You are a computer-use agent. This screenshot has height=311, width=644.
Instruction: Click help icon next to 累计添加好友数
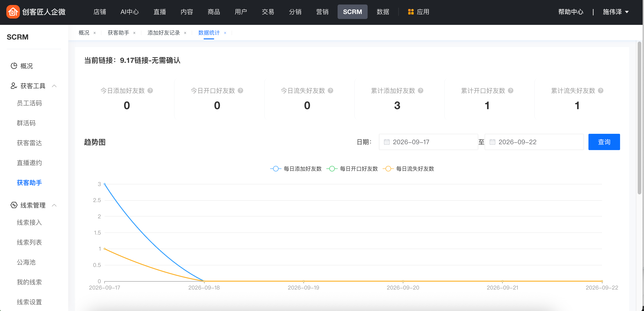(x=421, y=91)
